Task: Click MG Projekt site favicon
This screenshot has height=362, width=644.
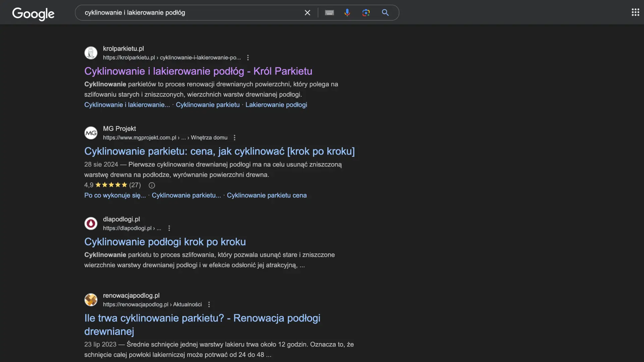Action: coord(91,133)
